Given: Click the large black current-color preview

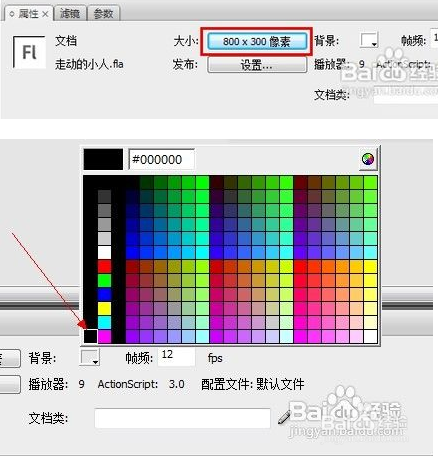Looking at the screenshot, I should [x=103, y=159].
